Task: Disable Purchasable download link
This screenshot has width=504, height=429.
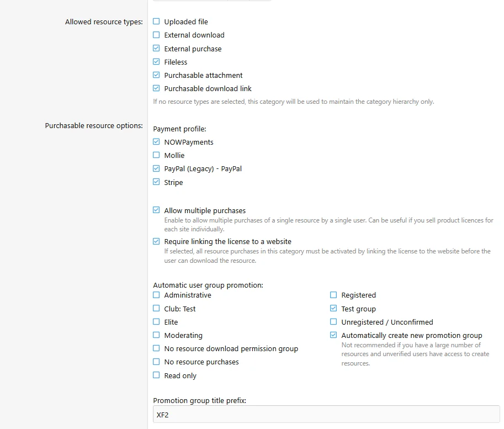Action: click(156, 88)
